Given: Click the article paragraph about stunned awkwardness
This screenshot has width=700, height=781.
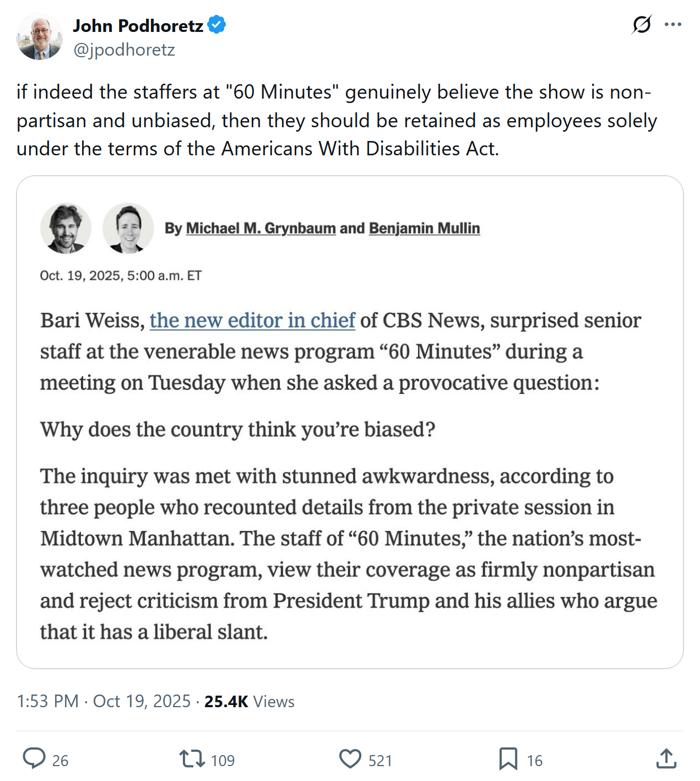Looking at the screenshot, I should (348, 554).
